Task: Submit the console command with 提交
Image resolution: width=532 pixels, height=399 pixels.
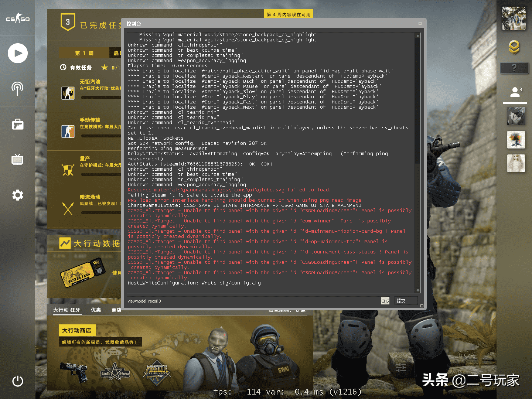Action: coord(406,301)
